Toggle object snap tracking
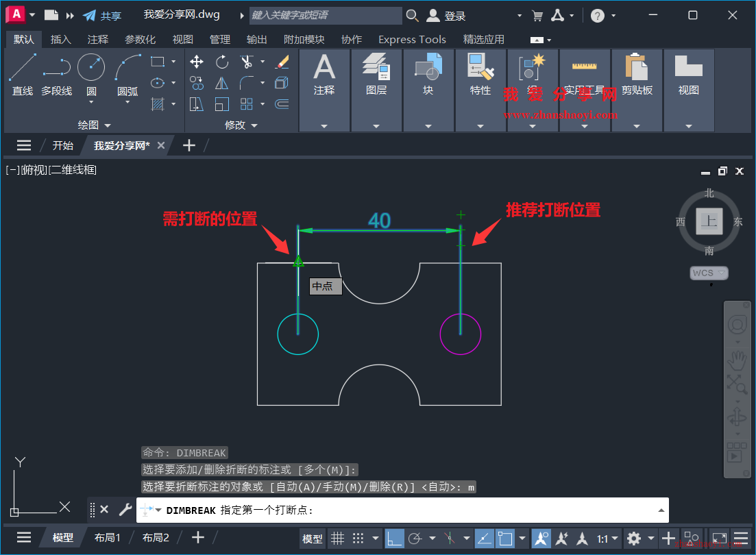This screenshot has height=555, width=756. [x=484, y=538]
